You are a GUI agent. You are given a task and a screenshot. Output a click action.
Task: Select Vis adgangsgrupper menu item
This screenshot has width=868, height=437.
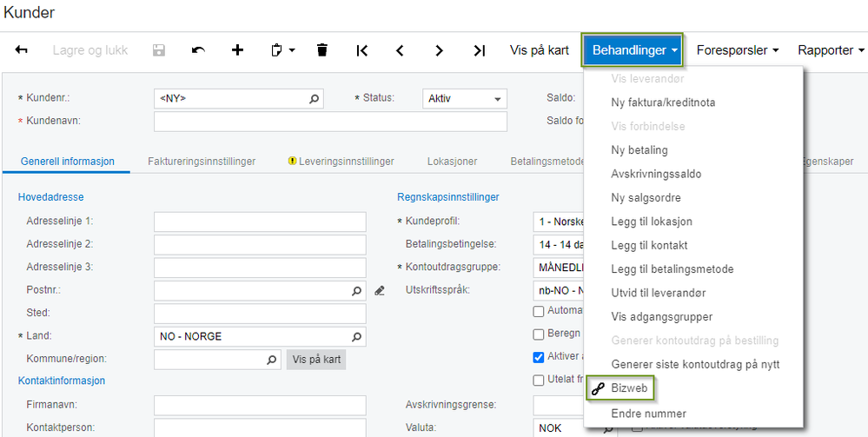pos(661,317)
